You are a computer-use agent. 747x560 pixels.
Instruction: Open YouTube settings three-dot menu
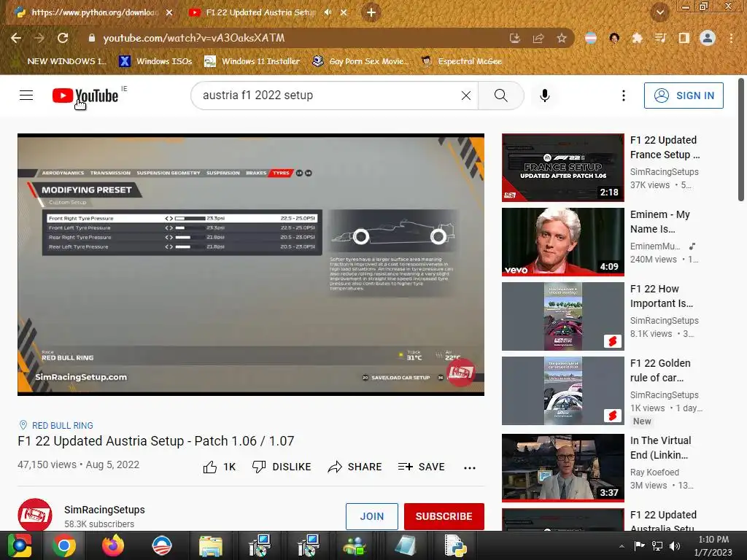[623, 96]
